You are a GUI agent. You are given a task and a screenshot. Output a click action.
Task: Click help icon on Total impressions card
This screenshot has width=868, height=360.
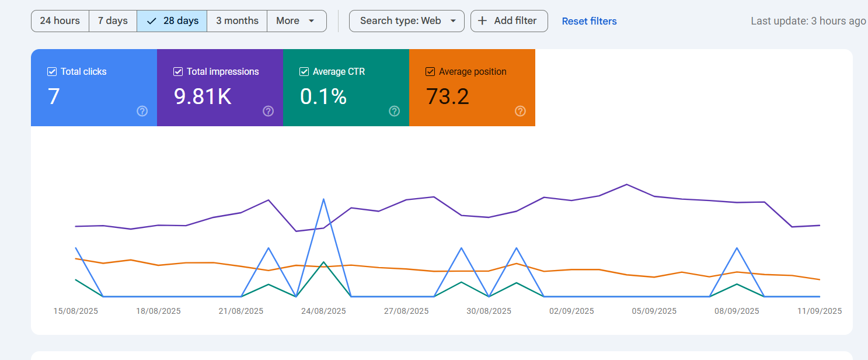click(268, 111)
